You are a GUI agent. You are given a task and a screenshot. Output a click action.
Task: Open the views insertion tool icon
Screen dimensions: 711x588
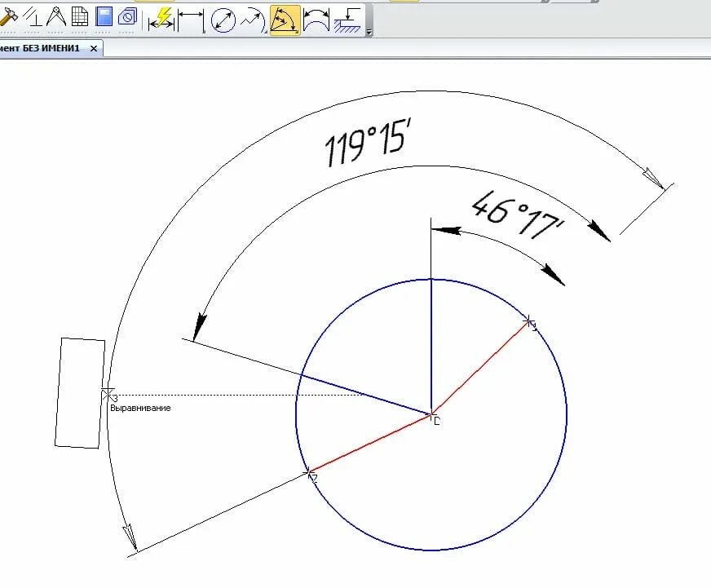point(127,17)
